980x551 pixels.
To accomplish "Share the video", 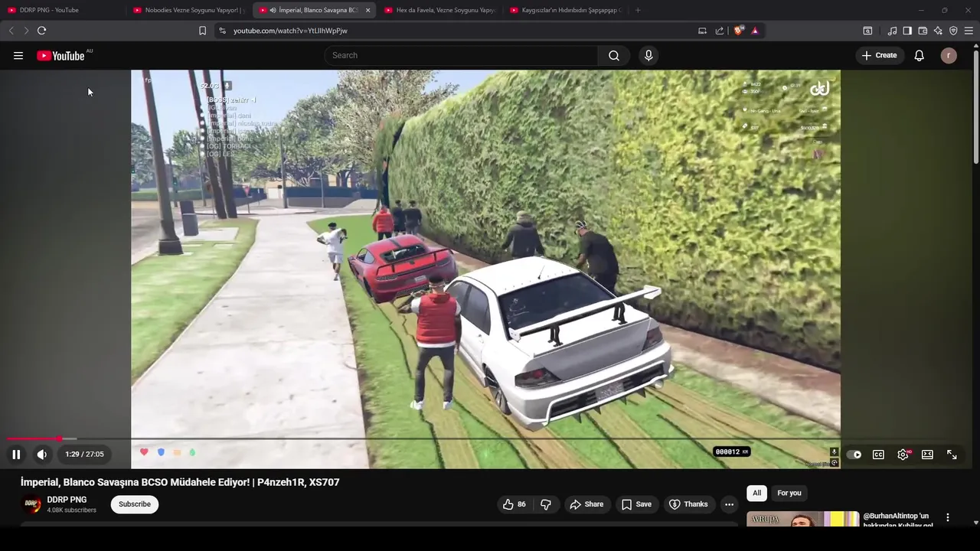I will click(x=586, y=504).
